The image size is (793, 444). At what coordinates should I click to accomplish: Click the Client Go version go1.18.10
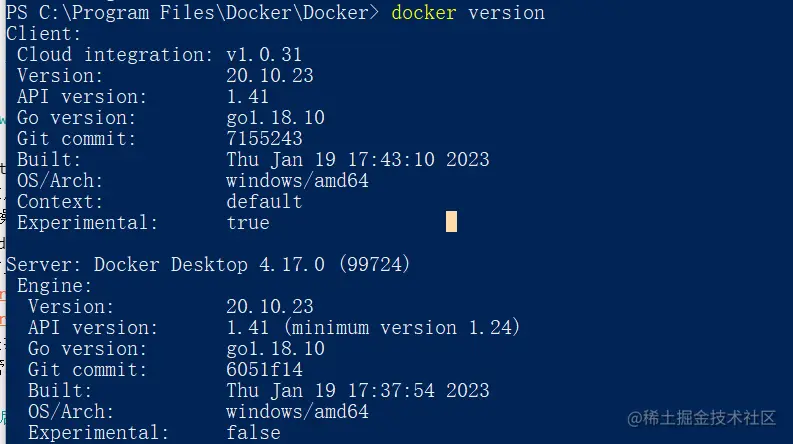point(275,117)
